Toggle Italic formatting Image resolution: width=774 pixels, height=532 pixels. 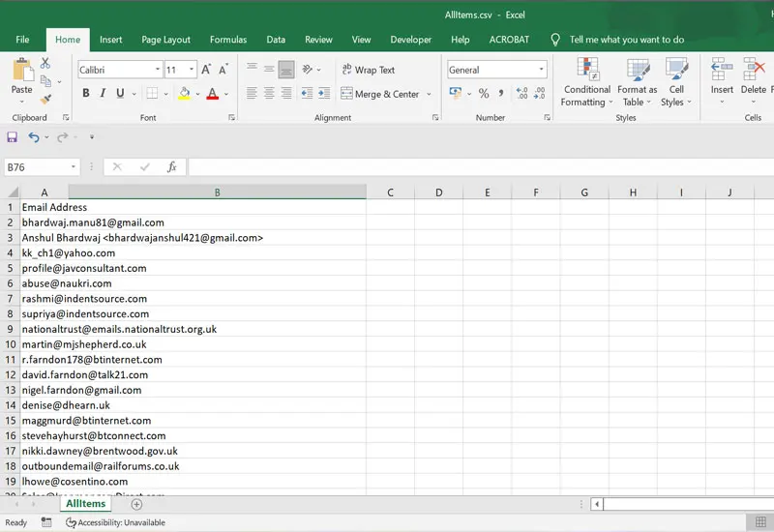click(x=103, y=93)
